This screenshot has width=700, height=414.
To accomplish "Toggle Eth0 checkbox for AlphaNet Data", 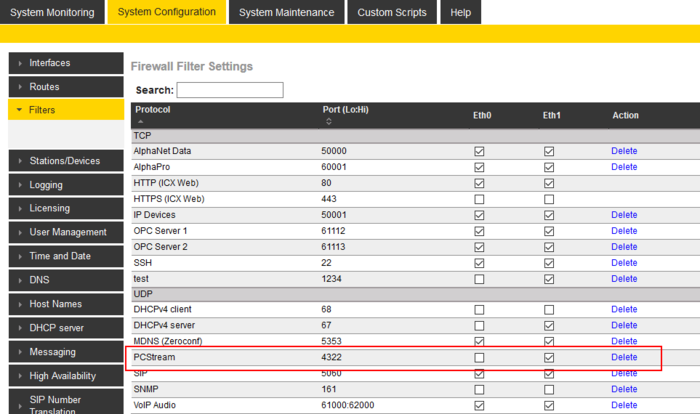I will point(479,151).
